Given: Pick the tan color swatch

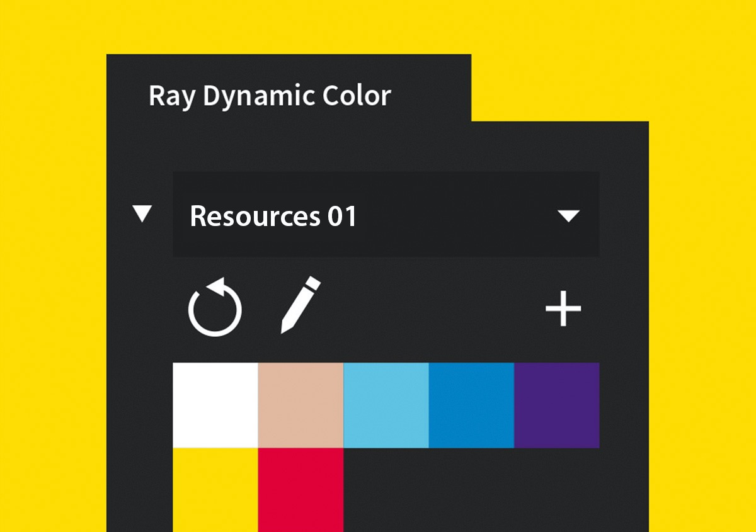Looking at the screenshot, I should 299,405.
